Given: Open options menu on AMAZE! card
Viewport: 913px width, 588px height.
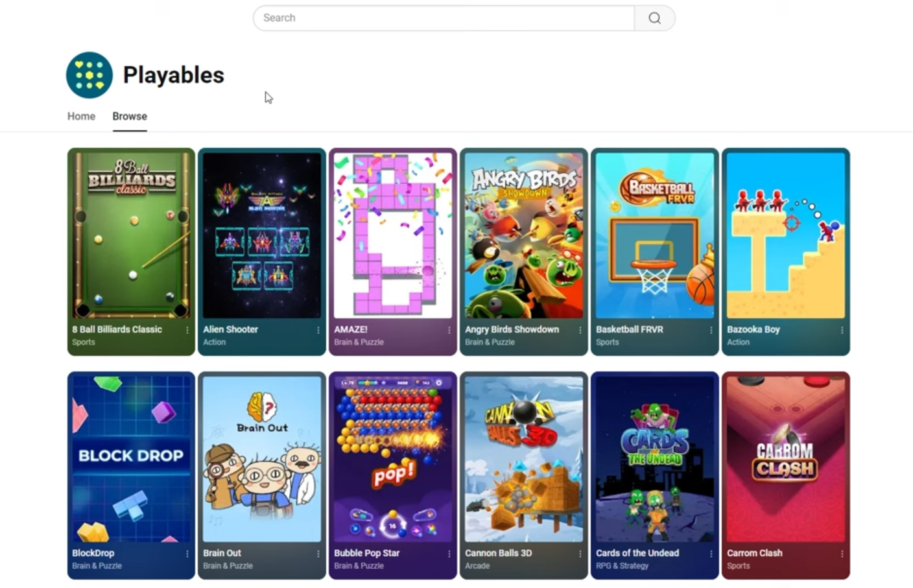Looking at the screenshot, I should [x=449, y=330].
